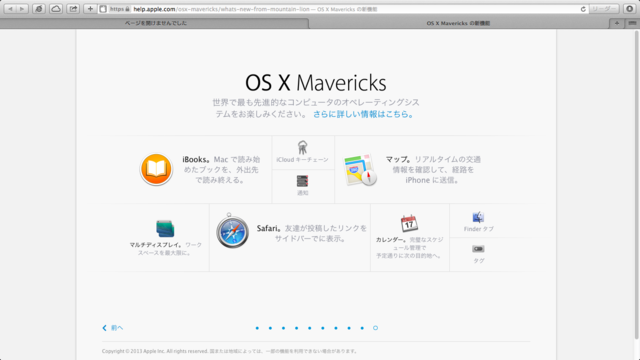Click the カレンダー calendar icon
640x360 pixels.
tap(409, 223)
